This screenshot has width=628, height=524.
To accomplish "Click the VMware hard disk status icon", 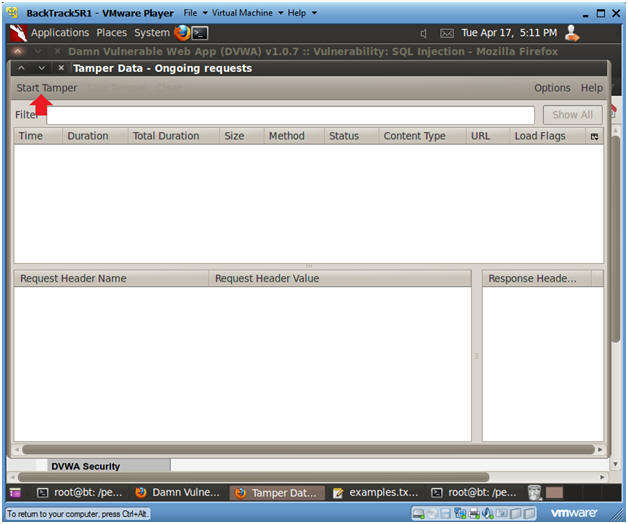I will tap(419, 514).
